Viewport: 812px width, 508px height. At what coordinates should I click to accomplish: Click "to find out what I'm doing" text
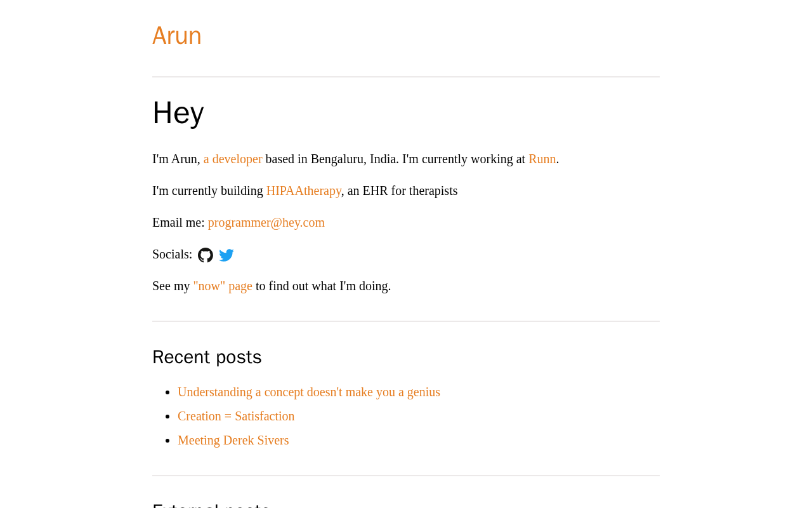323,286
